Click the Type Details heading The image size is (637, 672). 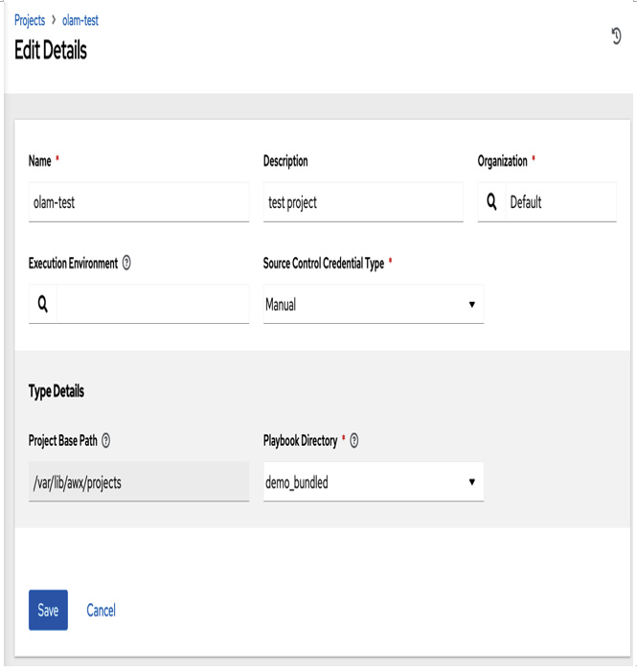(57, 391)
